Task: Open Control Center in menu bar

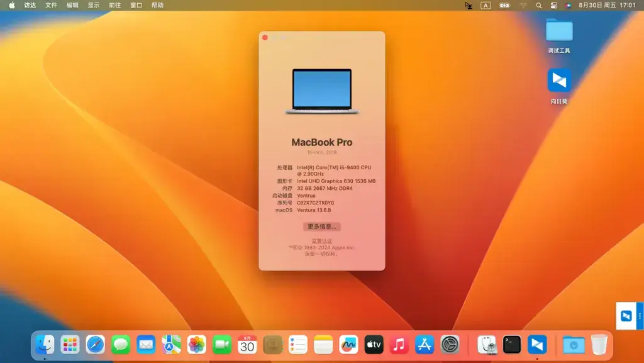Action: tap(553, 5)
